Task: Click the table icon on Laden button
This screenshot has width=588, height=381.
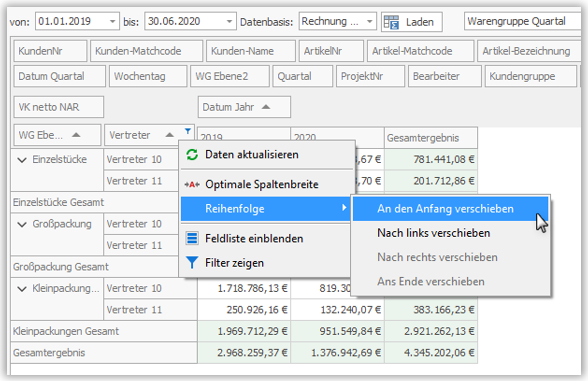Action: point(392,22)
